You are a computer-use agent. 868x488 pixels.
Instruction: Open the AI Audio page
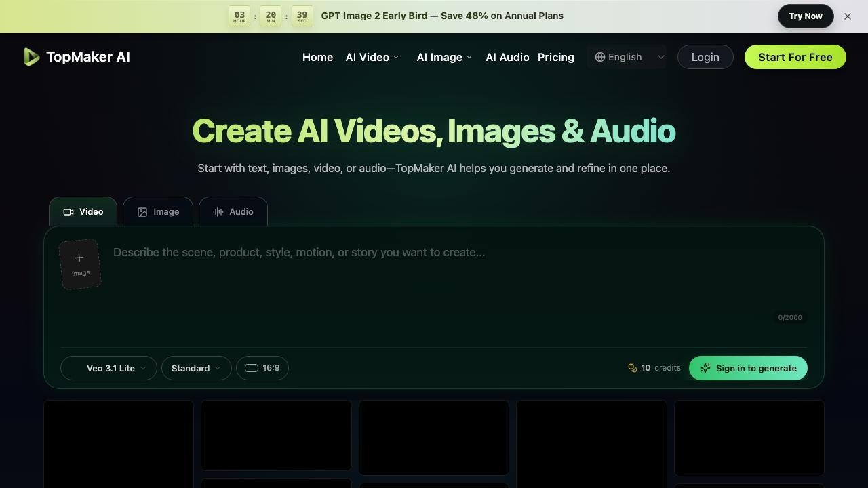tap(507, 57)
